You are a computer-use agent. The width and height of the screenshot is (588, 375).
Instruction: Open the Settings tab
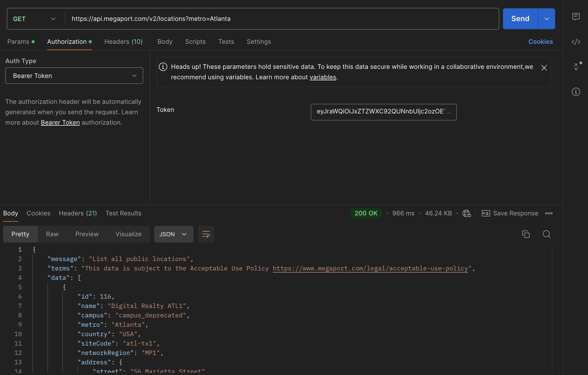tap(259, 42)
